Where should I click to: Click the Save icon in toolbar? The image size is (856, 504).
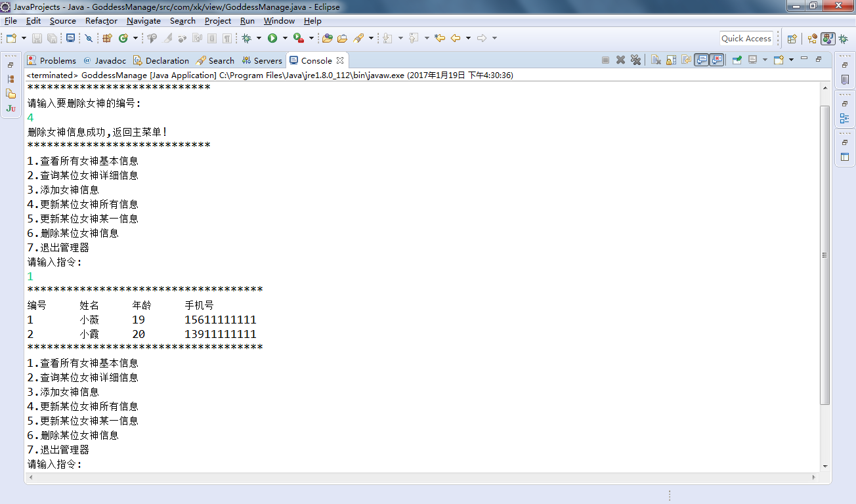[37, 38]
